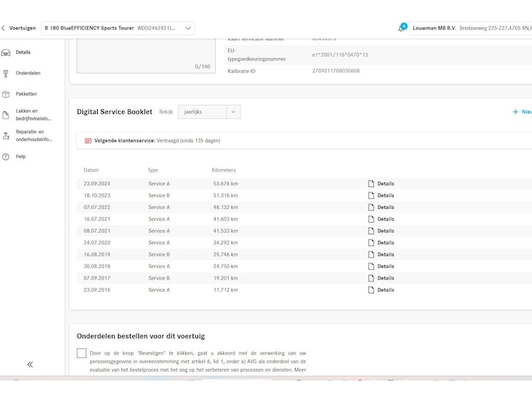Open the vehicle selector dropdown
This screenshot has height=399, width=532.
click(190, 28)
